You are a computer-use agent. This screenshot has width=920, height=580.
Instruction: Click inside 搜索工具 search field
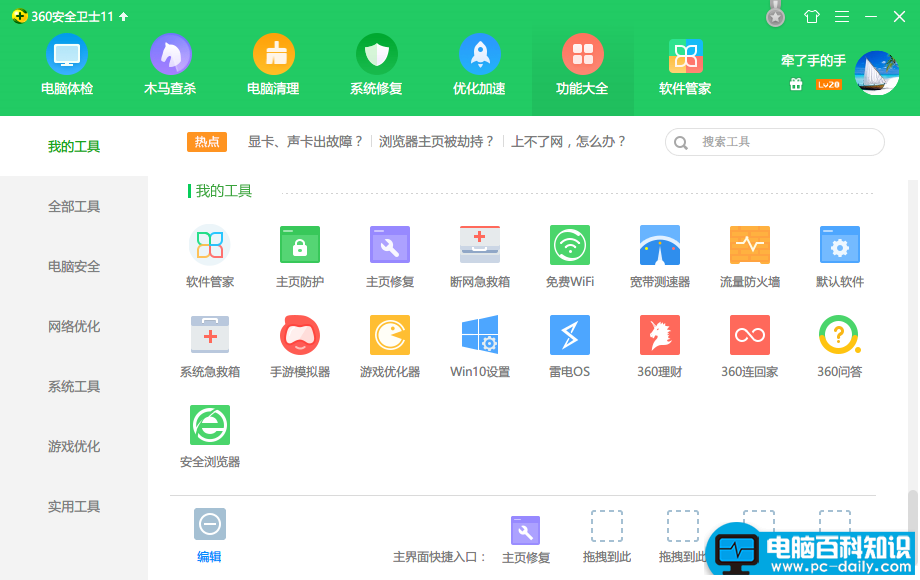pyautogui.click(x=774, y=142)
